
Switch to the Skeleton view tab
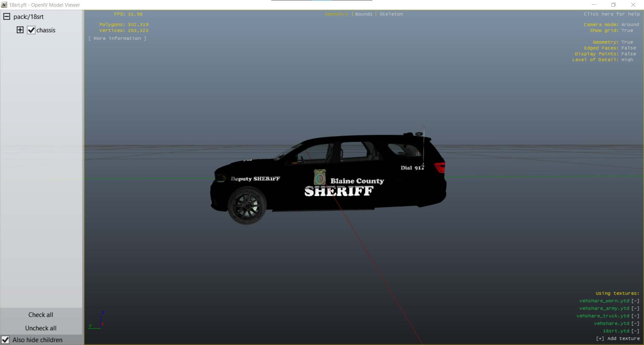coord(391,14)
